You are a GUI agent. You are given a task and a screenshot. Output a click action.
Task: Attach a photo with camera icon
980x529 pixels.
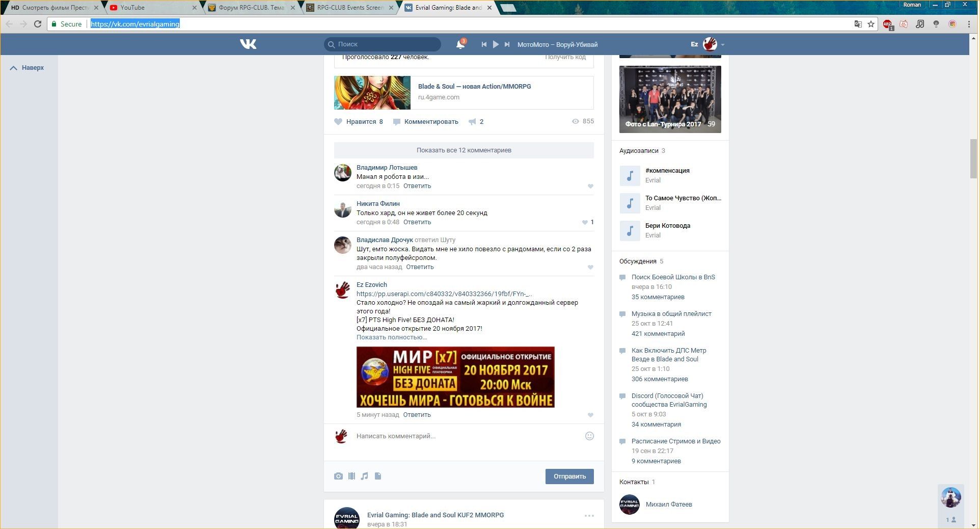point(338,477)
